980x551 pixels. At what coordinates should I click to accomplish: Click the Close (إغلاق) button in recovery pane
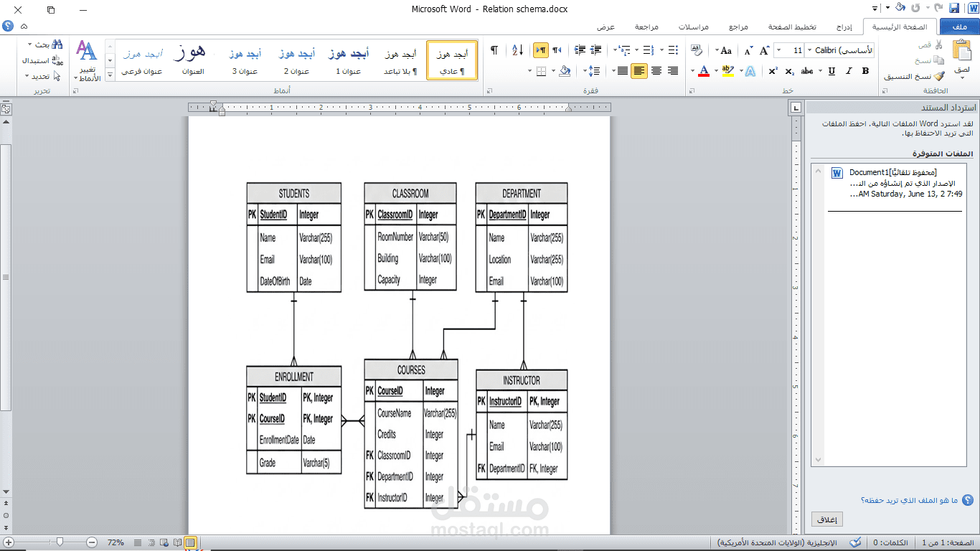pos(827,519)
